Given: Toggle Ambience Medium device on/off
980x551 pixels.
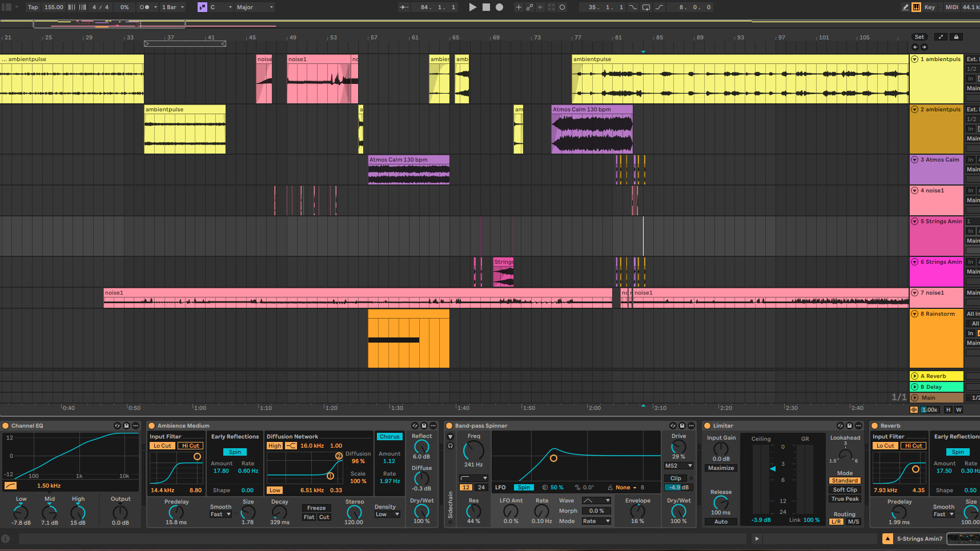Looking at the screenshot, I should click(x=152, y=425).
